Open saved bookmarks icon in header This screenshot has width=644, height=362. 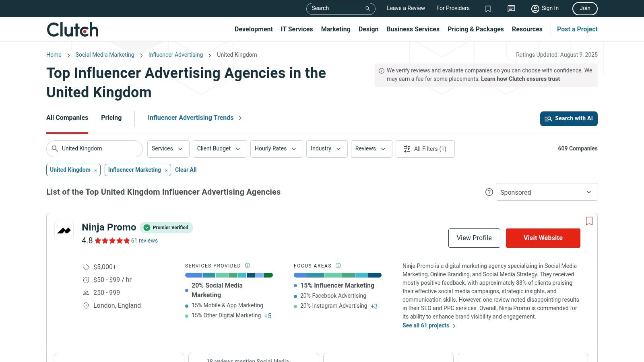[488, 8]
